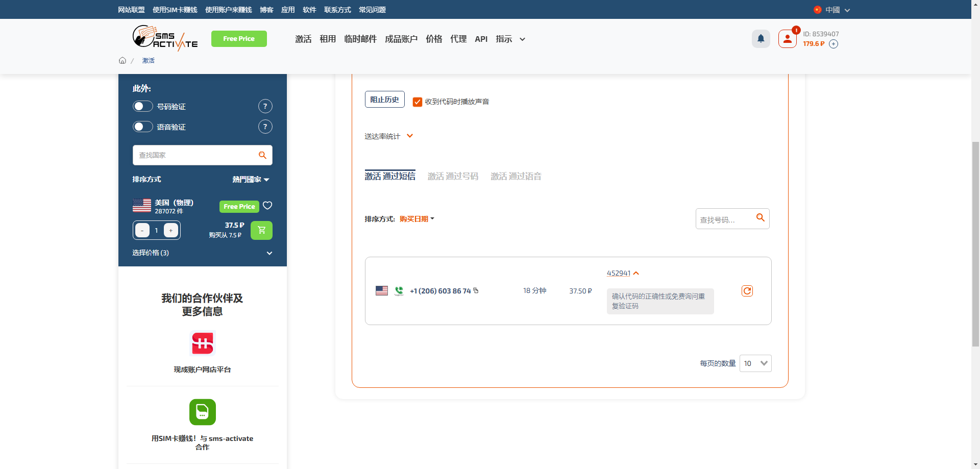Uncheck 收到代码时播放声音 checkbox
Image resolution: width=980 pixels, height=469 pixels.
click(x=418, y=102)
